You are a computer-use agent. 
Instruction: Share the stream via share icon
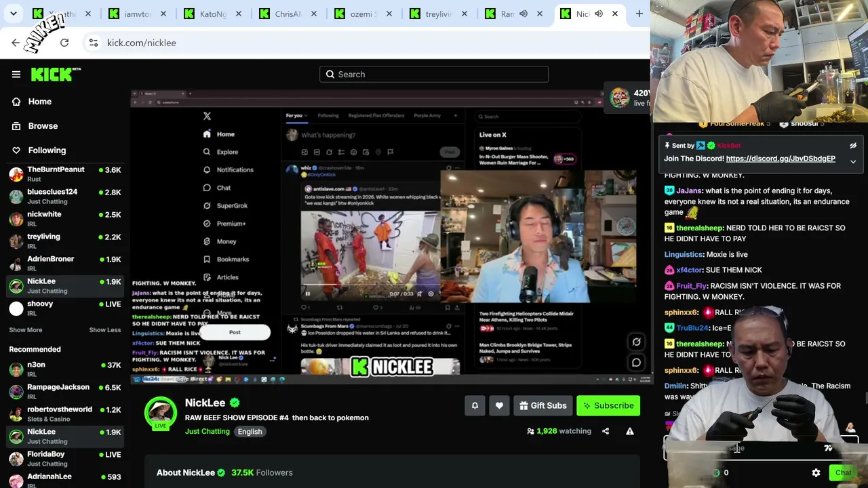[x=606, y=431]
